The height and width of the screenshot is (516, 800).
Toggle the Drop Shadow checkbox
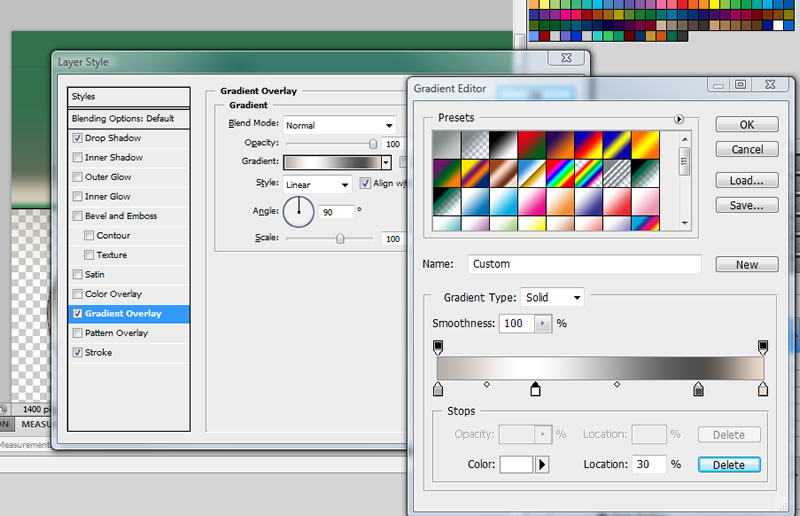coord(78,138)
